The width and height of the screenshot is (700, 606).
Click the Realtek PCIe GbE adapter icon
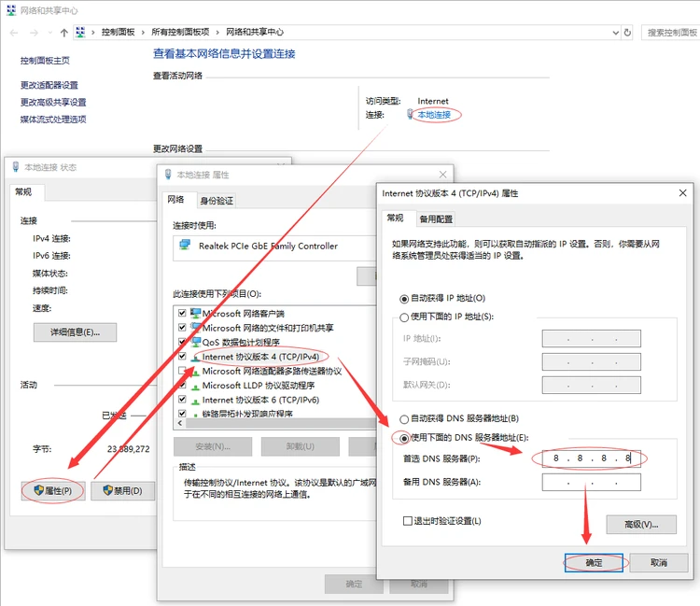185,245
